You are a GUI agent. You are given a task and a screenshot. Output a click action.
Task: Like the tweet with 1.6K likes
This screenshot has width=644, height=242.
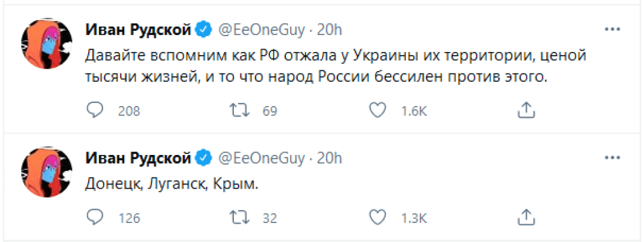(x=377, y=109)
